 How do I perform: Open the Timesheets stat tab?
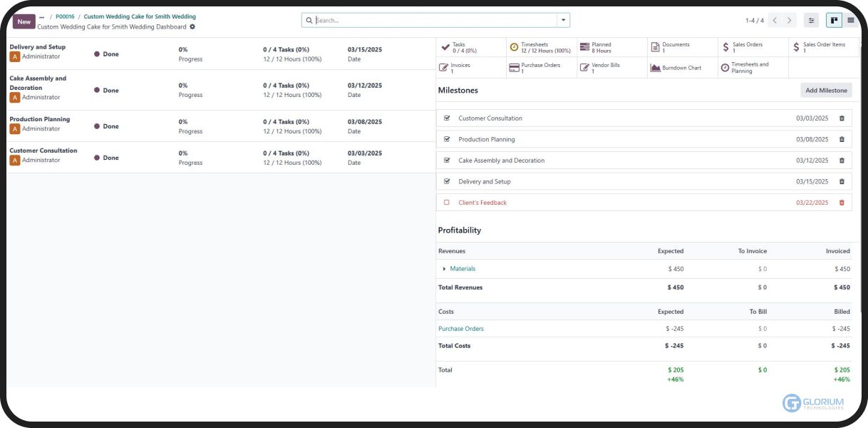pyautogui.click(x=540, y=47)
